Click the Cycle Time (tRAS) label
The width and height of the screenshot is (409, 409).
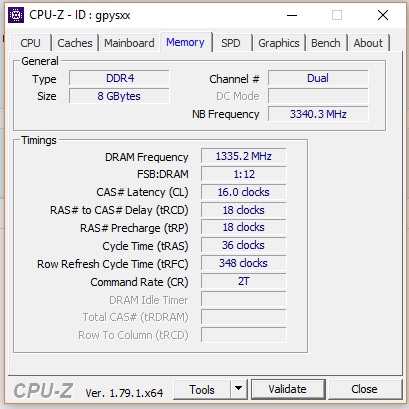point(145,246)
